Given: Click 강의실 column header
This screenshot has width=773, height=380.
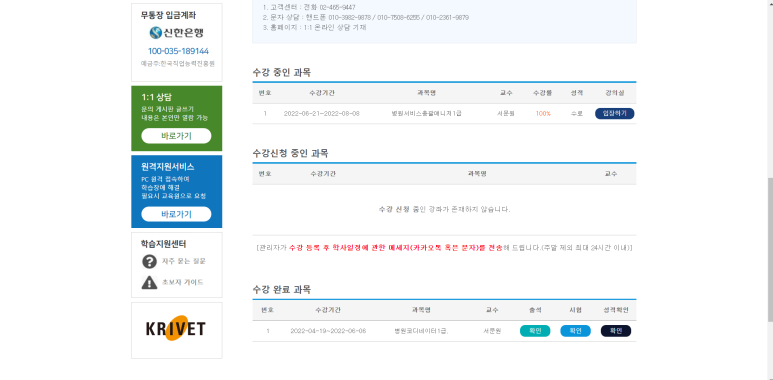Looking at the screenshot, I should pos(615,93).
